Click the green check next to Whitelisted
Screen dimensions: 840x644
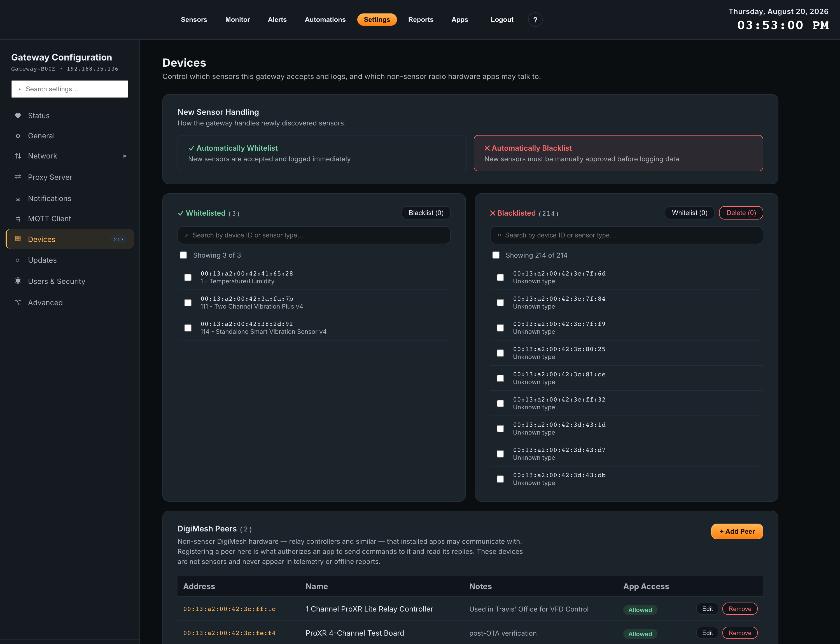click(181, 213)
